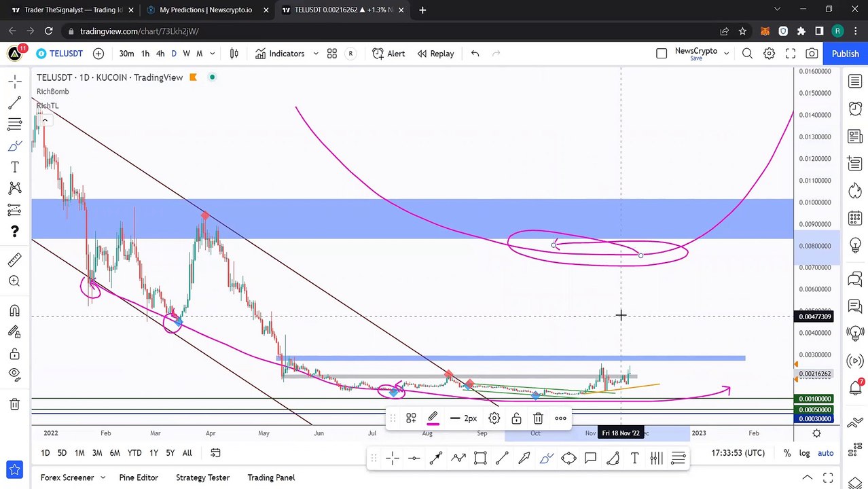The height and width of the screenshot is (489, 868).
Task: Toggle the percent scale
Action: point(787,453)
